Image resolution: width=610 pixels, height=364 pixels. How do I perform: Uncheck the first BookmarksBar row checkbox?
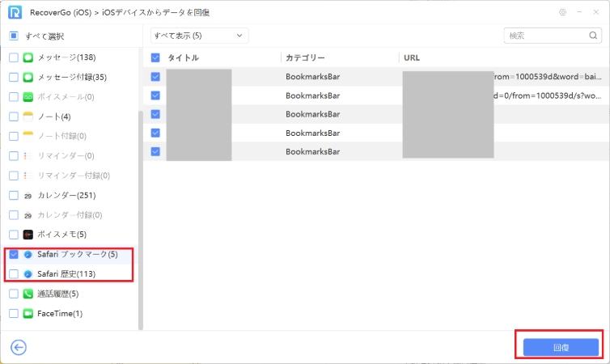pos(155,77)
